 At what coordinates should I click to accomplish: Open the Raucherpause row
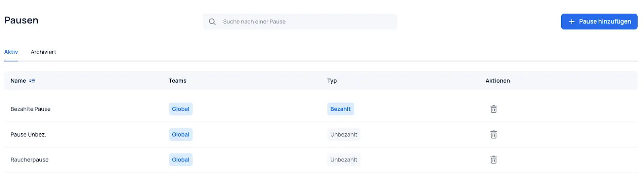(x=321, y=160)
